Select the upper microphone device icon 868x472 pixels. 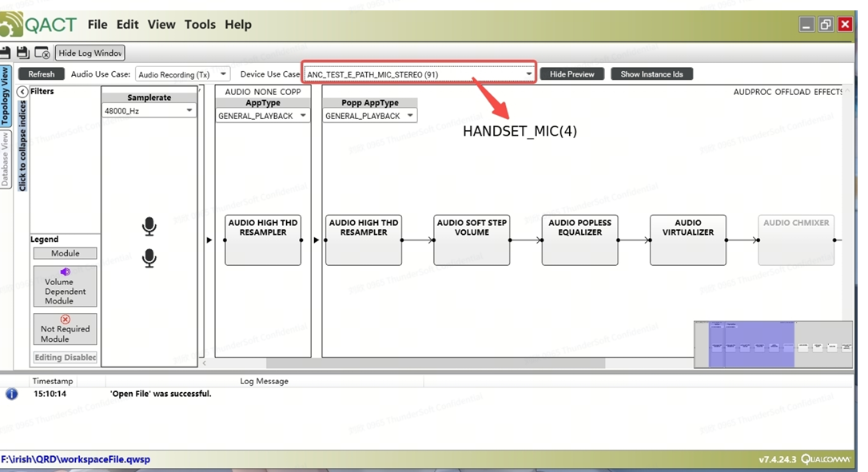149,226
